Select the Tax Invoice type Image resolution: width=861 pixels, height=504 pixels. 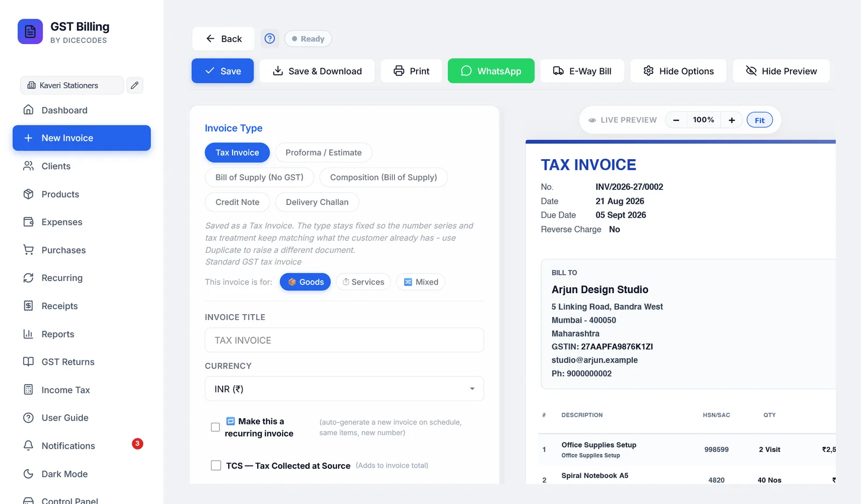237,153
